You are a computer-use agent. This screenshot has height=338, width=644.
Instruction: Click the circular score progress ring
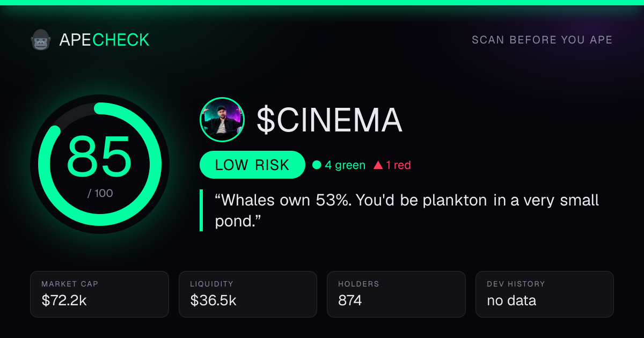tap(100, 164)
